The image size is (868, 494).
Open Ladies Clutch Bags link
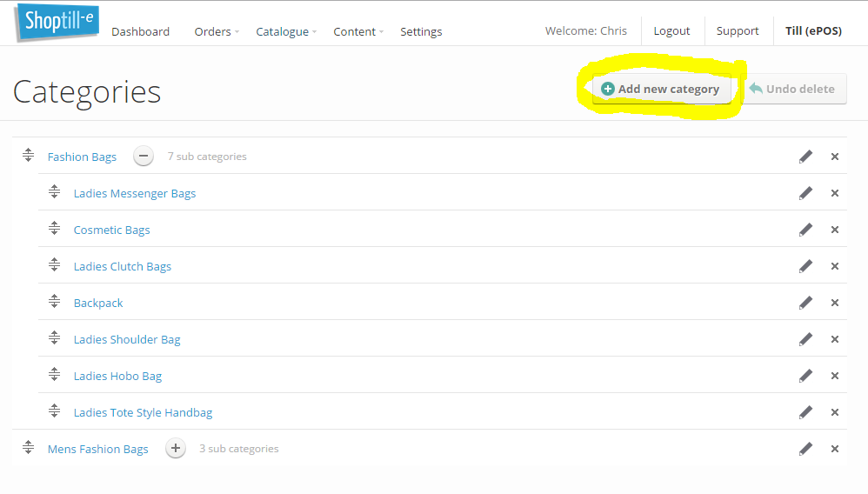123,266
